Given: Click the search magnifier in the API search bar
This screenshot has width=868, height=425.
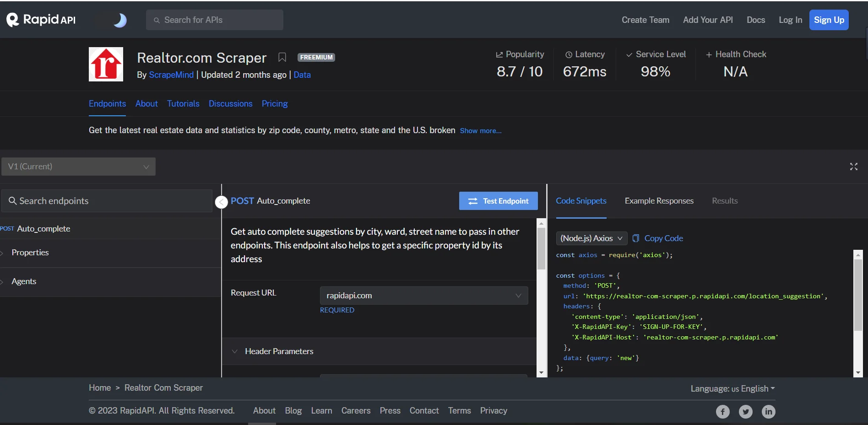Looking at the screenshot, I should (x=157, y=20).
